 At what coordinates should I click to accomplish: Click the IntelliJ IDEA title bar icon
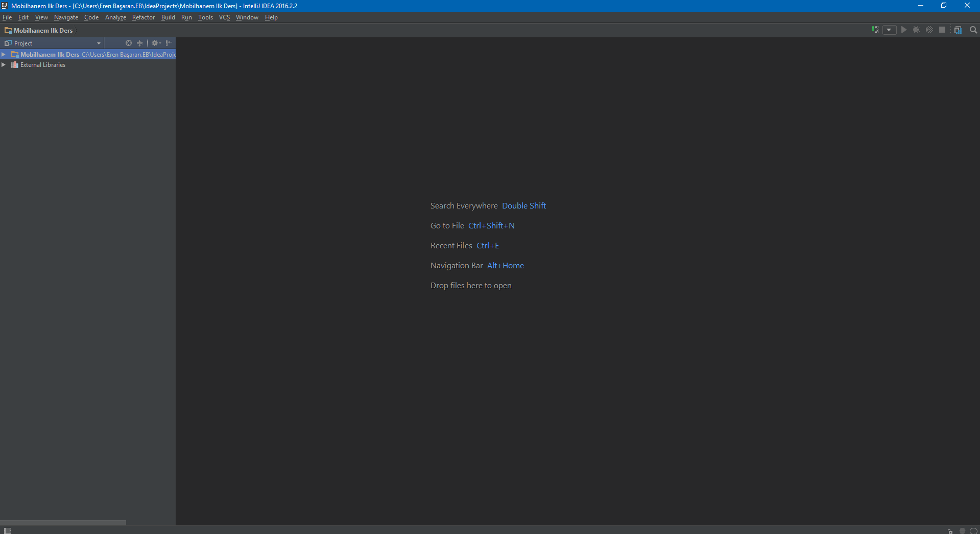tap(5, 6)
